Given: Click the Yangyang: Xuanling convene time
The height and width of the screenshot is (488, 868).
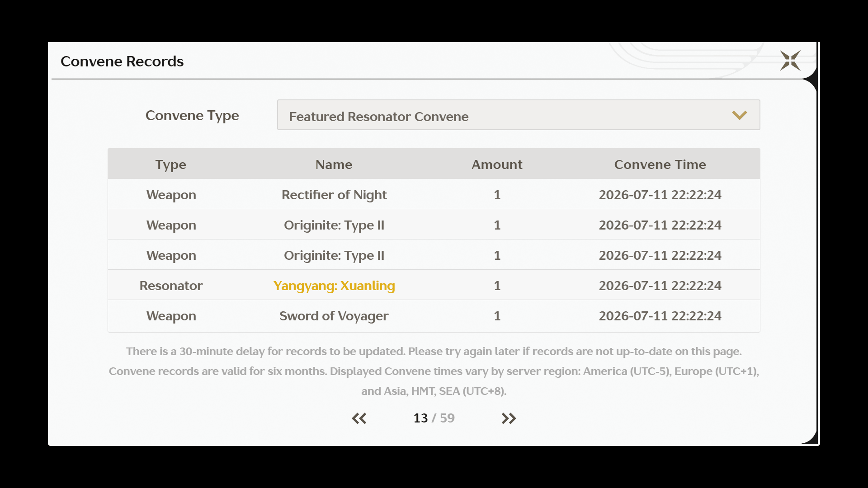Looking at the screenshot, I should (660, 286).
